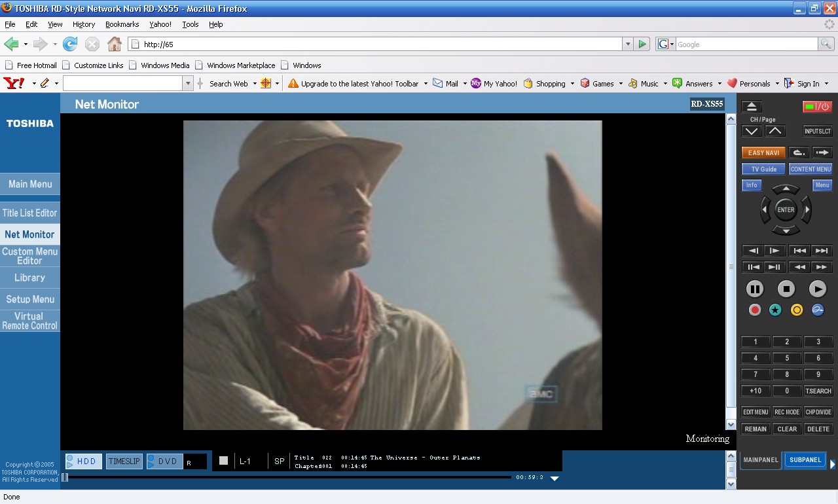
Task: Click the Firefox reload button
Action: coord(70,44)
